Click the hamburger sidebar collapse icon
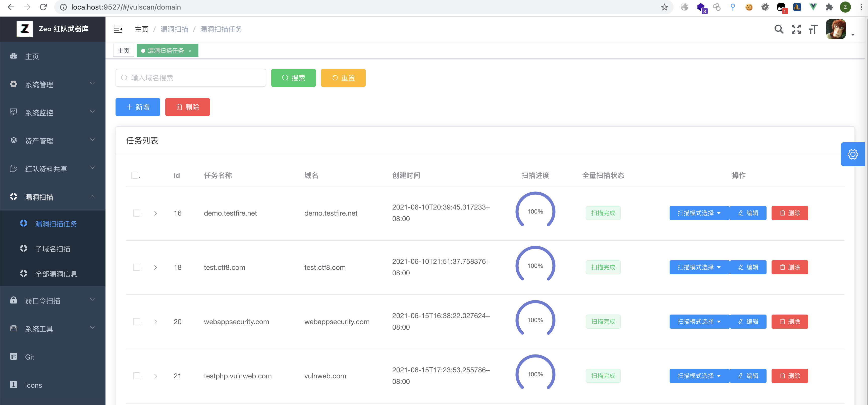The width and height of the screenshot is (868, 405). (118, 29)
